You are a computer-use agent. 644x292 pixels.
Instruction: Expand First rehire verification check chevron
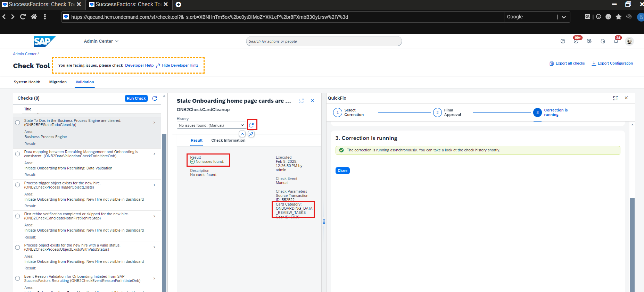155,216
